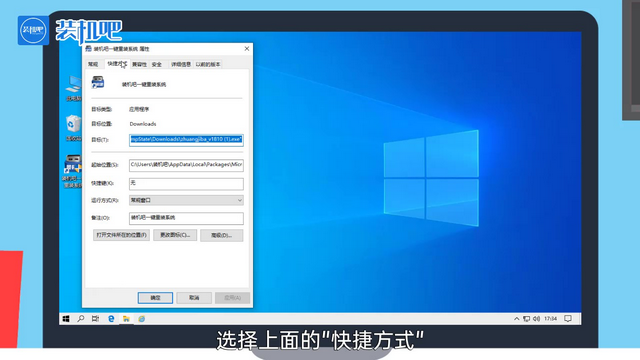Switch to the 详细信息 tab
Screen dimensions: 640x360
(180, 64)
